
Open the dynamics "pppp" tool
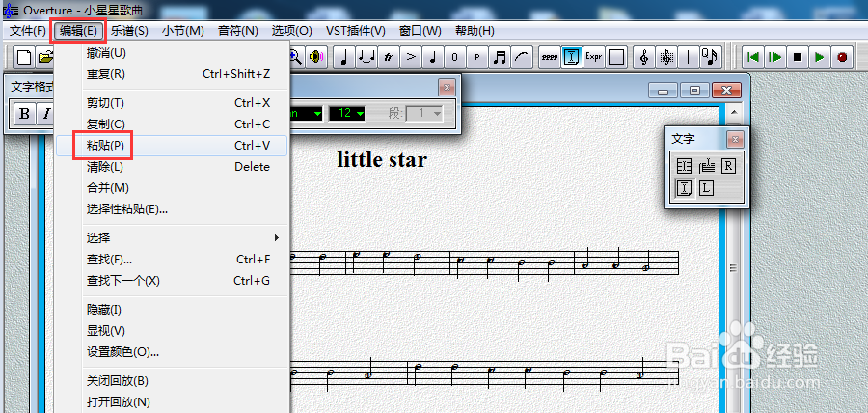click(549, 57)
